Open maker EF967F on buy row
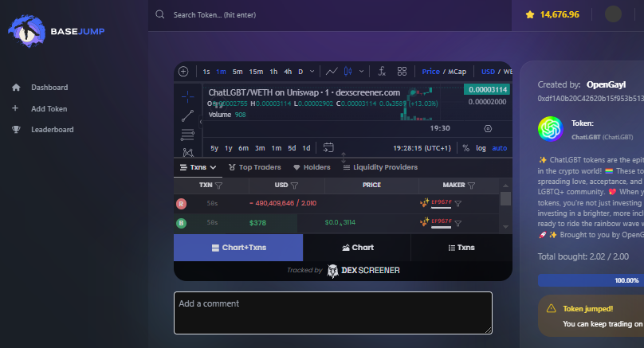Screen dimensions: 644x348 pyautogui.click(x=441, y=221)
